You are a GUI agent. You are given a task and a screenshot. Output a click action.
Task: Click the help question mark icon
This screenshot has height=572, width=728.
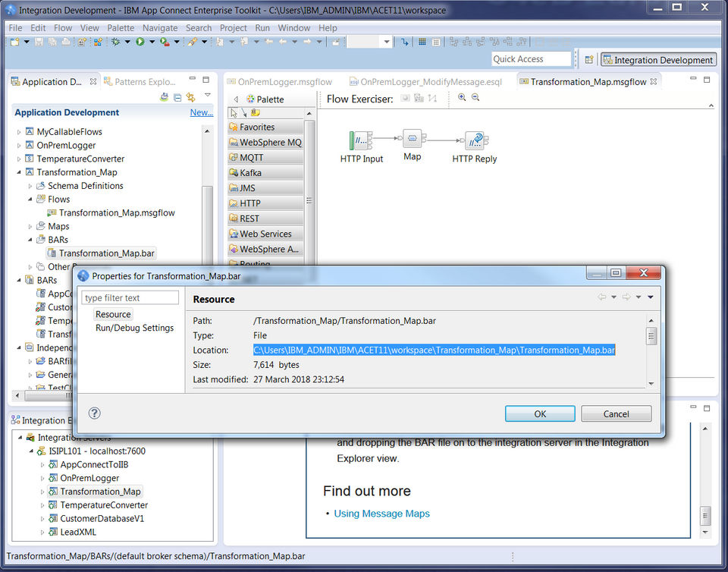point(94,413)
